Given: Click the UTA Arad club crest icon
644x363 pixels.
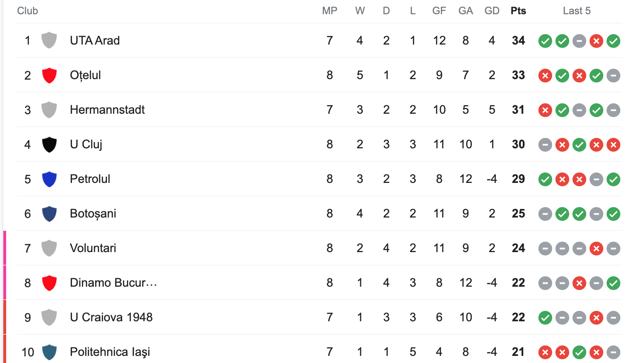Looking at the screenshot, I should pyautogui.click(x=49, y=40).
